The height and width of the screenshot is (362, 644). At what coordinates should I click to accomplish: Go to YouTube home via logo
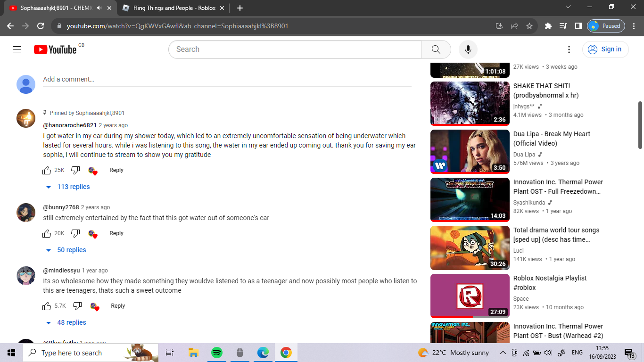point(55,49)
